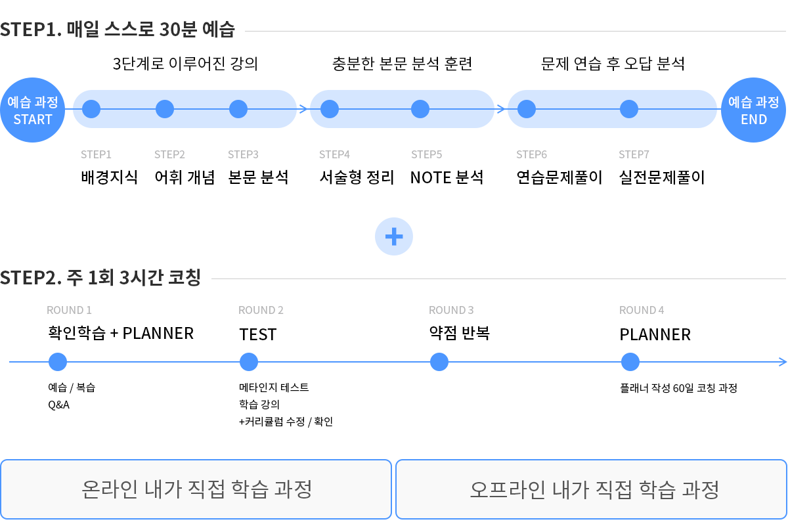788x532 pixels.
Task: Select the 실전문제풀이 label text
Action: pos(662,177)
